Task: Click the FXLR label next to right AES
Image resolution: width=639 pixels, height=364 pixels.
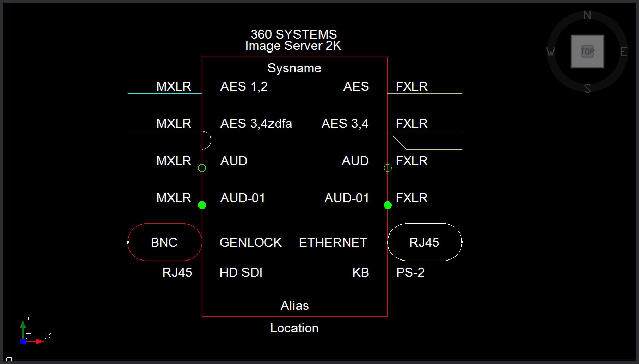Action: click(x=412, y=86)
